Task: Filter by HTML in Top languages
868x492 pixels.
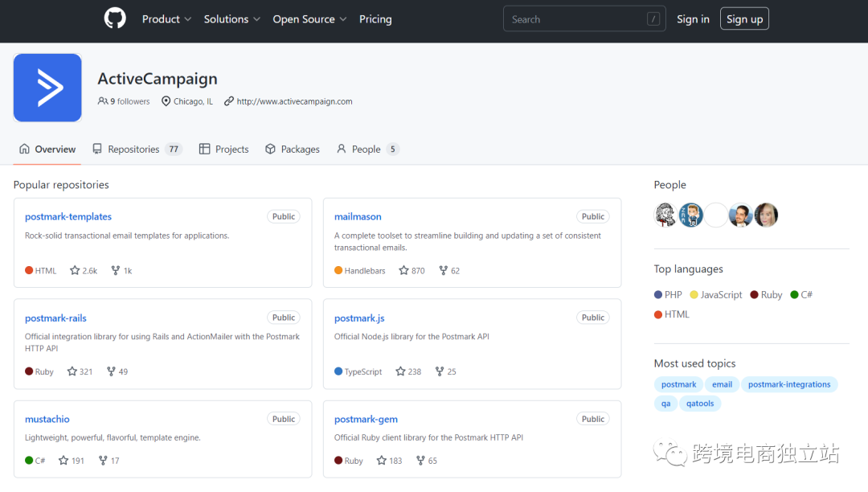Action: click(671, 314)
